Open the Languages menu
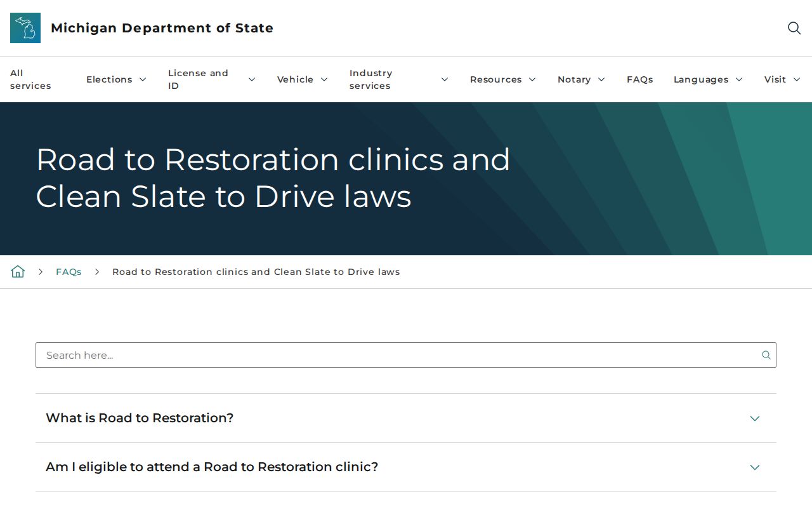The width and height of the screenshot is (812, 508). (708, 79)
